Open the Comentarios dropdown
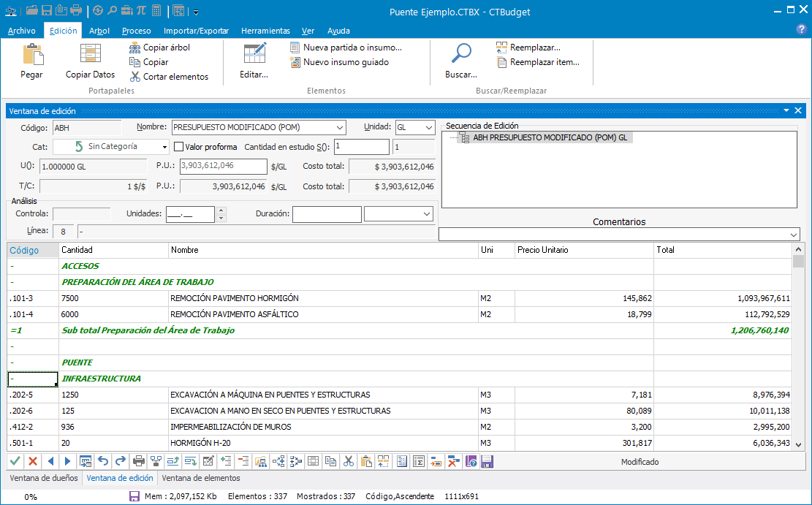 coord(794,235)
